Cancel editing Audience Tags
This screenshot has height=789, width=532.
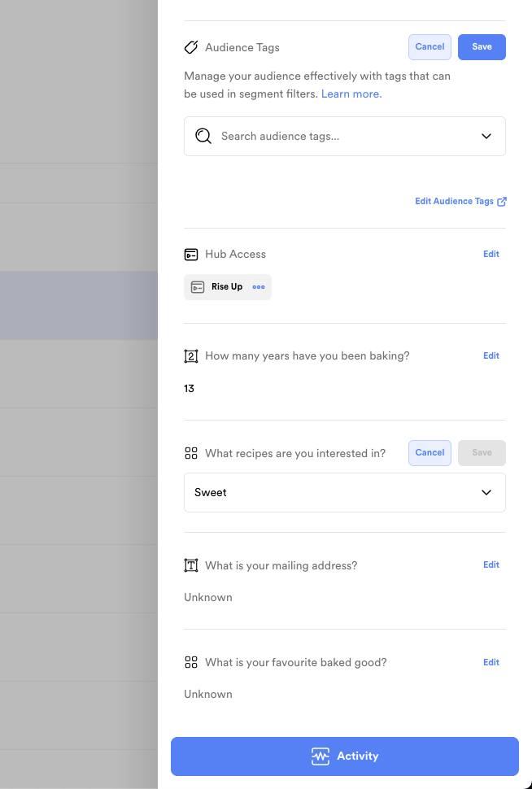(430, 47)
